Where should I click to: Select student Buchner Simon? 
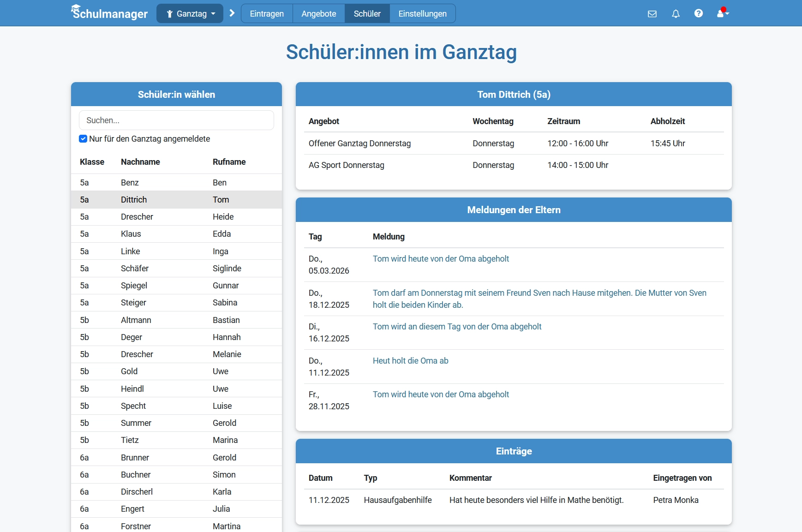176,475
